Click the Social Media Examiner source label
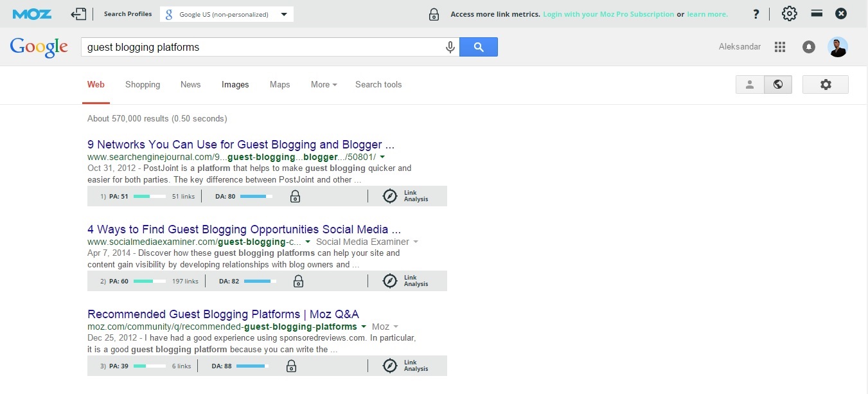The height and width of the screenshot is (394, 868). point(362,242)
